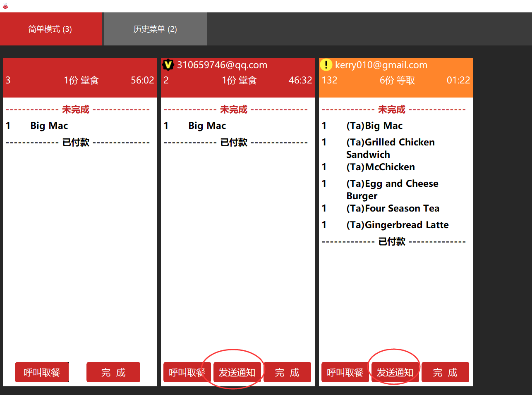This screenshot has width=532, height=395.
Task: Switch to the 简单模式 (3) tab
Action: tap(51, 29)
